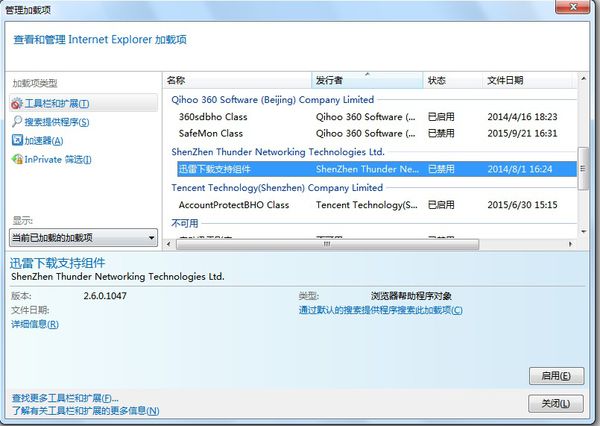Select 搜索提供程序(S) add-on type
The image size is (600, 426).
point(57,122)
